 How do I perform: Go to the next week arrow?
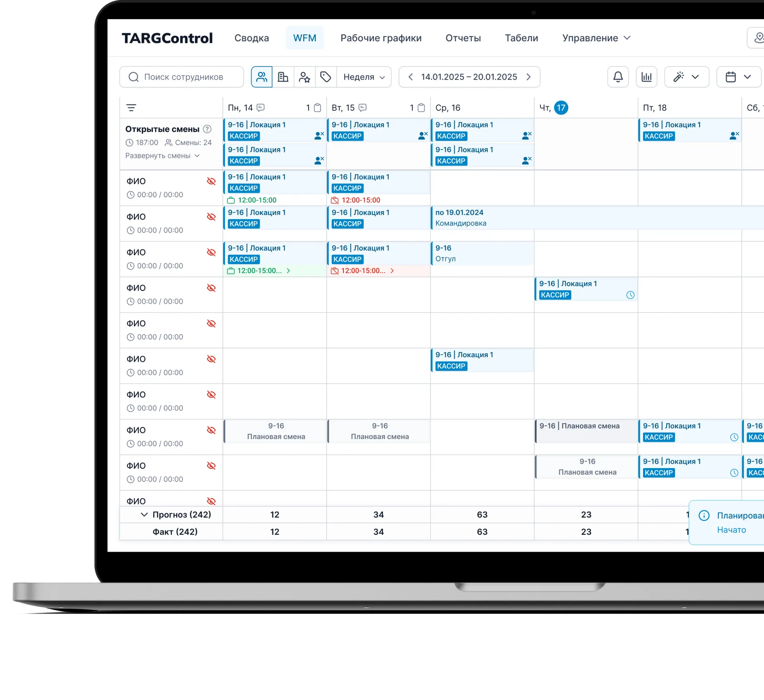(x=528, y=77)
